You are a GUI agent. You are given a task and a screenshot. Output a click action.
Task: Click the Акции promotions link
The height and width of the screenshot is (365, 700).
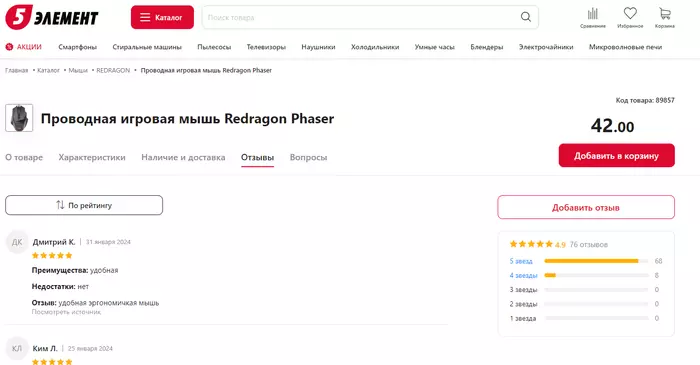pos(29,47)
